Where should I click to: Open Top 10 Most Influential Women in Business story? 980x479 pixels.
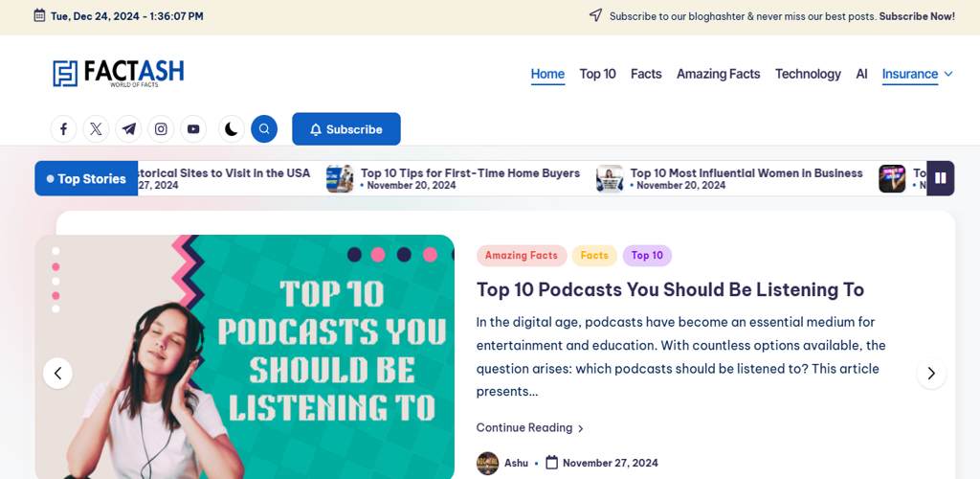tap(746, 173)
